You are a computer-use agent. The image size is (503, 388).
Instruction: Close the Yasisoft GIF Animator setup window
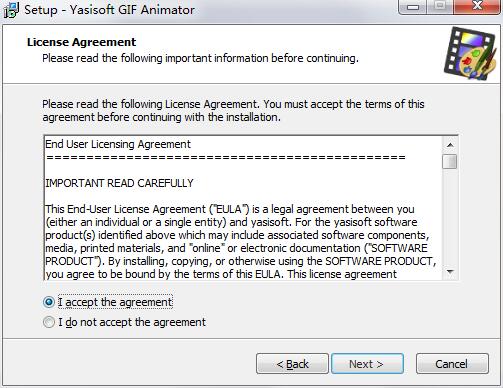(x=477, y=7)
